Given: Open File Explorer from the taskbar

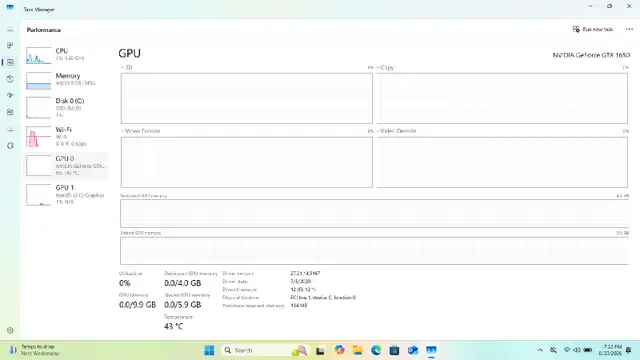Looking at the screenshot, I should [x=358, y=350].
